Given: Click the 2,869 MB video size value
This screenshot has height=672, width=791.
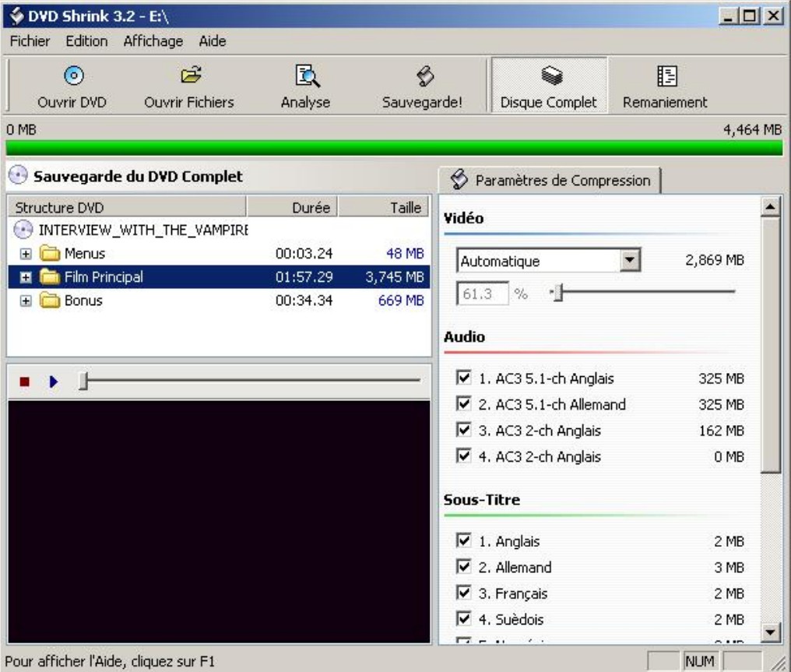Looking at the screenshot, I should (715, 260).
